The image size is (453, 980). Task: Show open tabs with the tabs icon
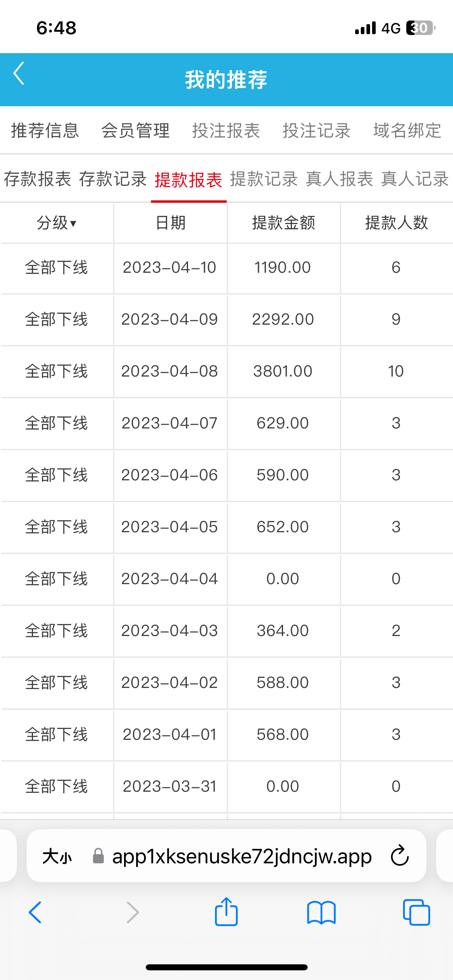(x=416, y=912)
